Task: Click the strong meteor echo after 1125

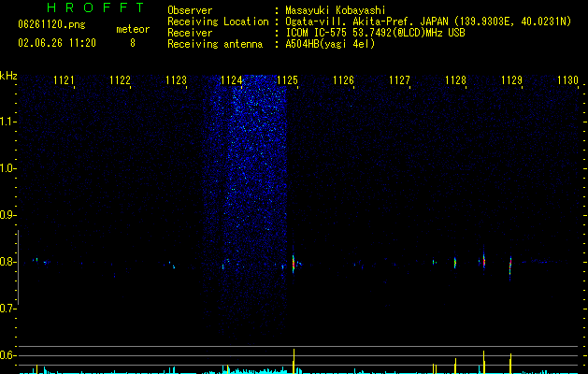Action: (294, 264)
